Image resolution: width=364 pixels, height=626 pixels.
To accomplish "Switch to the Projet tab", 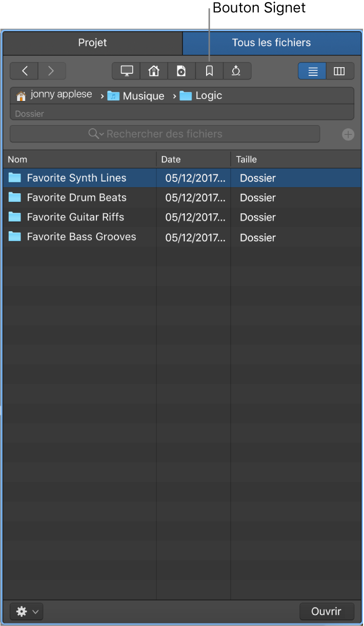I will pyautogui.click(x=92, y=43).
